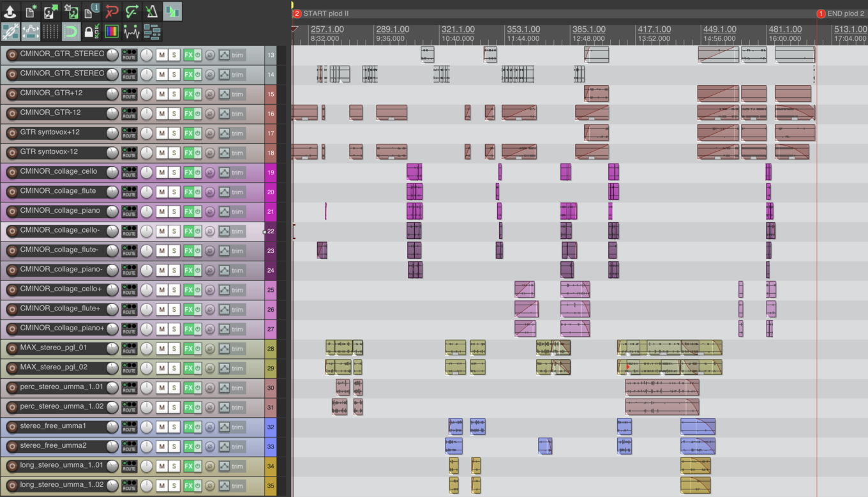This screenshot has height=497, width=868.
Task: Open trim automation mode on GTR syntovox+12
Action: [237, 134]
